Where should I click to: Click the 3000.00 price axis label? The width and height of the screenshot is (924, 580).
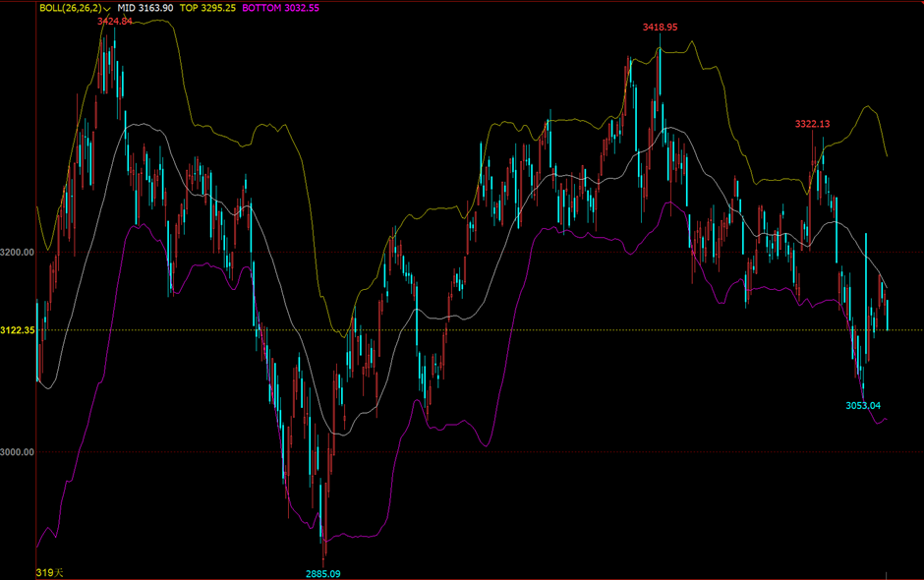point(18,452)
